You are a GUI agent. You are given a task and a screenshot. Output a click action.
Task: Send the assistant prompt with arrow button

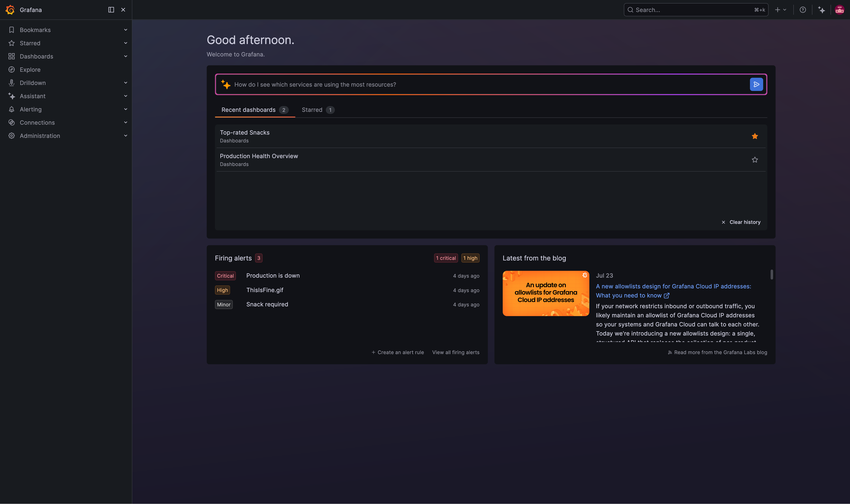pyautogui.click(x=756, y=85)
